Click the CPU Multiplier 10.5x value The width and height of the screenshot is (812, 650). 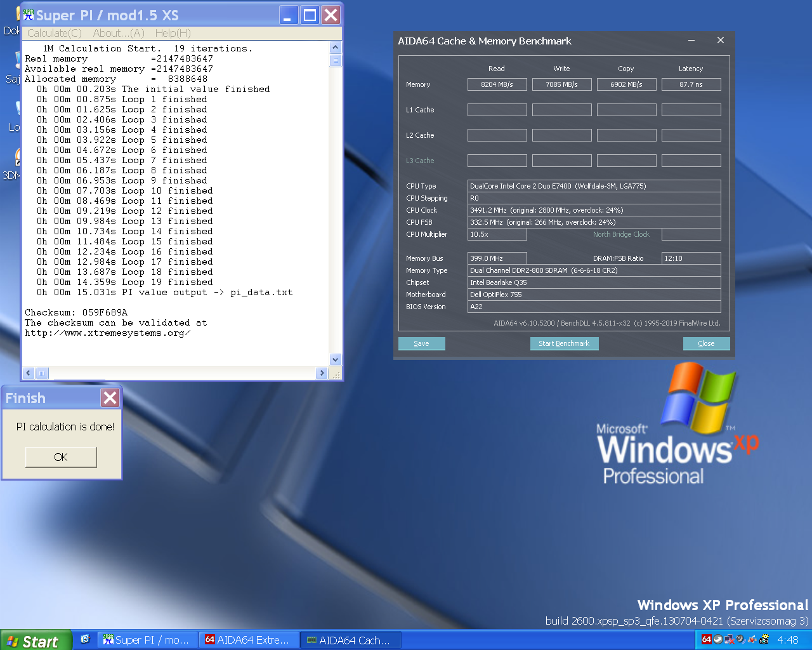[497, 234]
